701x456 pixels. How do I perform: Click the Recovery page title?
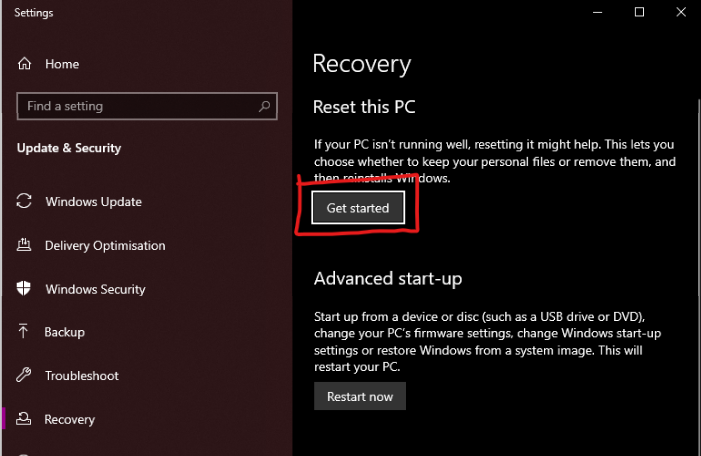362,64
